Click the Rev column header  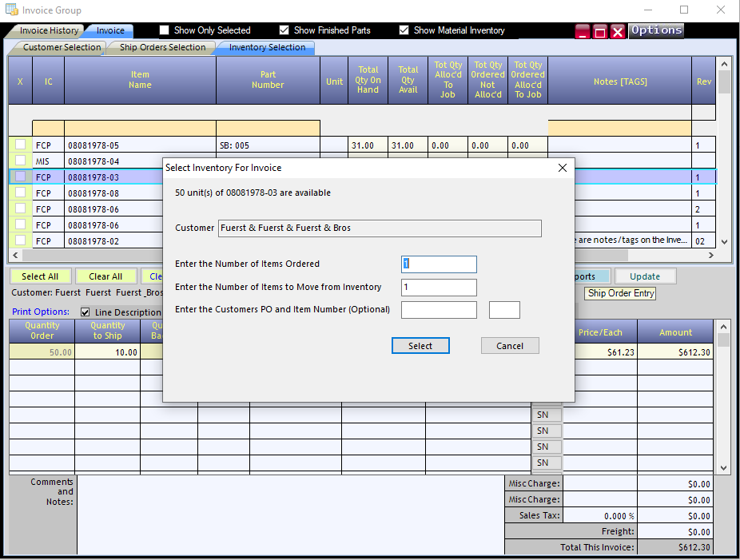click(704, 80)
